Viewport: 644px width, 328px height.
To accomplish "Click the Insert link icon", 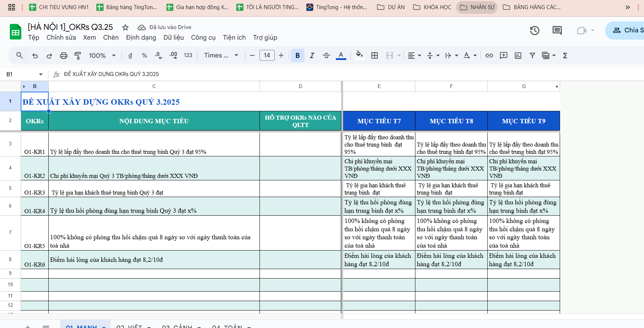I will coord(489,56).
